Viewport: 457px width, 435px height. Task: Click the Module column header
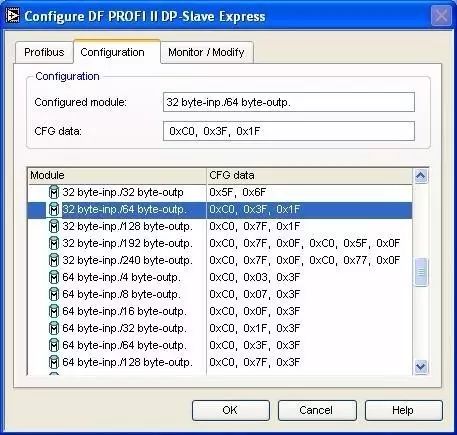[x=117, y=175]
